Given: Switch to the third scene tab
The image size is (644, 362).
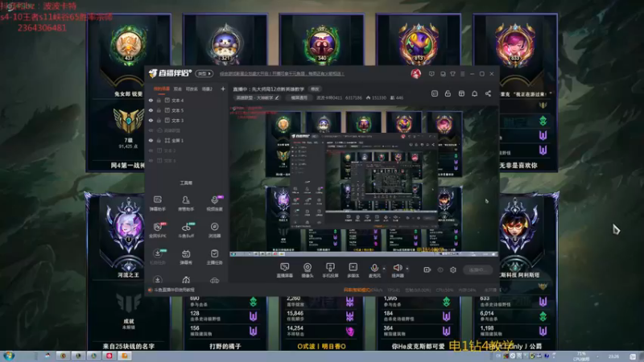Looking at the screenshot, I should pos(192,88).
